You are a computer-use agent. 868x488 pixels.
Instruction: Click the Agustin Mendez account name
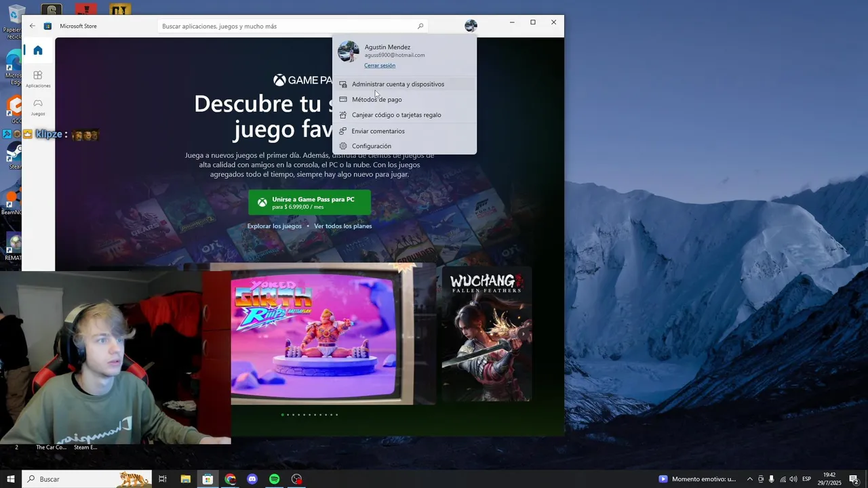click(x=387, y=47)
